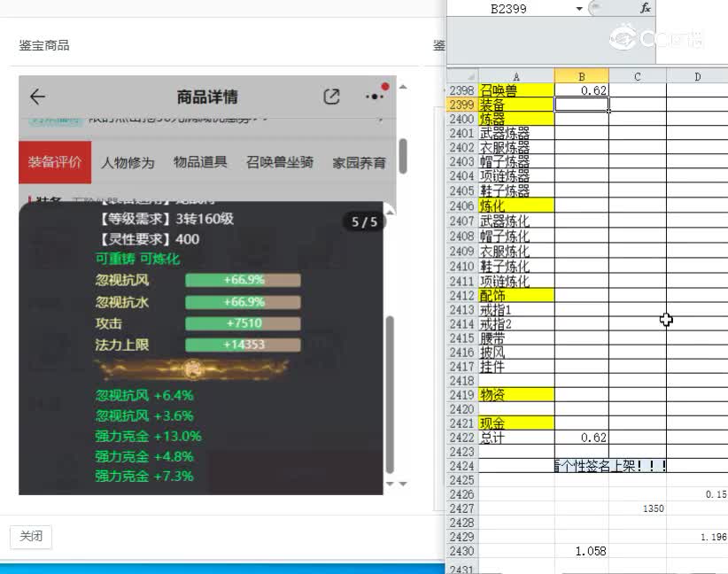This screenshot has width=728, height=574.
Task: Select the 帽子炼化 cell
Action: pyautogui.click(x=516, y=236)
